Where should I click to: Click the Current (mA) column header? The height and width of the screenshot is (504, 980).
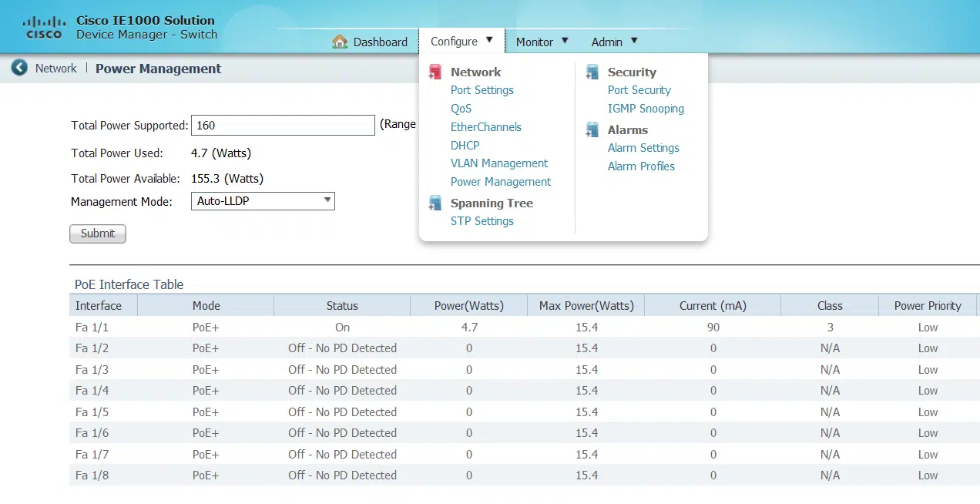713,306
